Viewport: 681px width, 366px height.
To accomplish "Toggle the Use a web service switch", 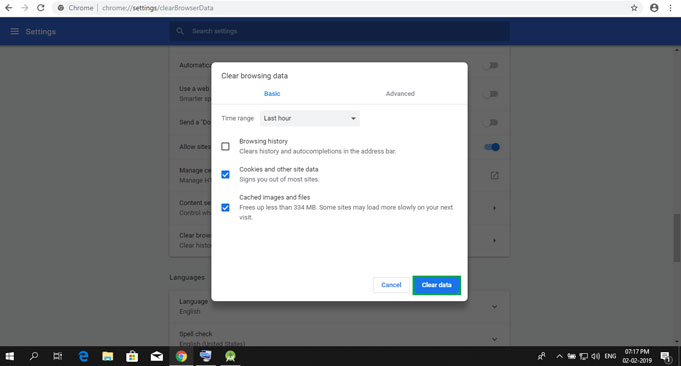I will [492, 94].
